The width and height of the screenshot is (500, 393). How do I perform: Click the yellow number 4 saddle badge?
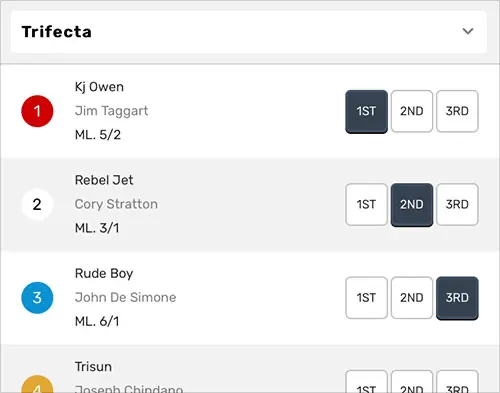(x=37, y=384)
